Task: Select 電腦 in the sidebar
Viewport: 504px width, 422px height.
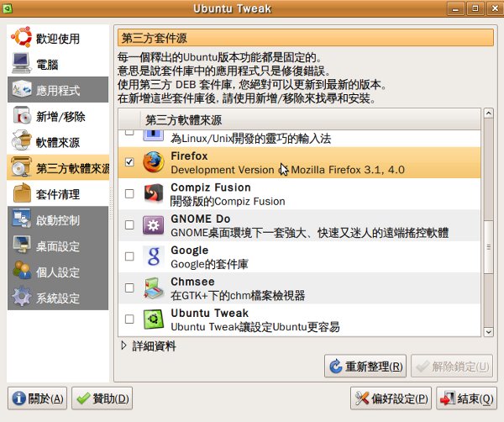Action: point(58,64)
